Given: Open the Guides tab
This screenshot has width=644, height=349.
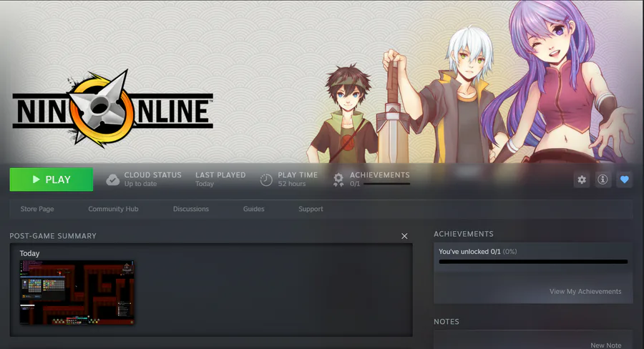Looking at the screenshot, I should 254,209.
